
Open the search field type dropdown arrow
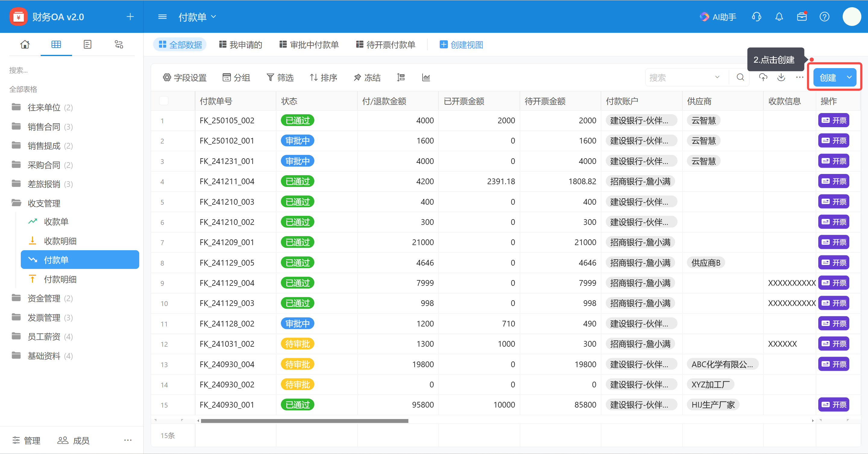pos(717,77)
